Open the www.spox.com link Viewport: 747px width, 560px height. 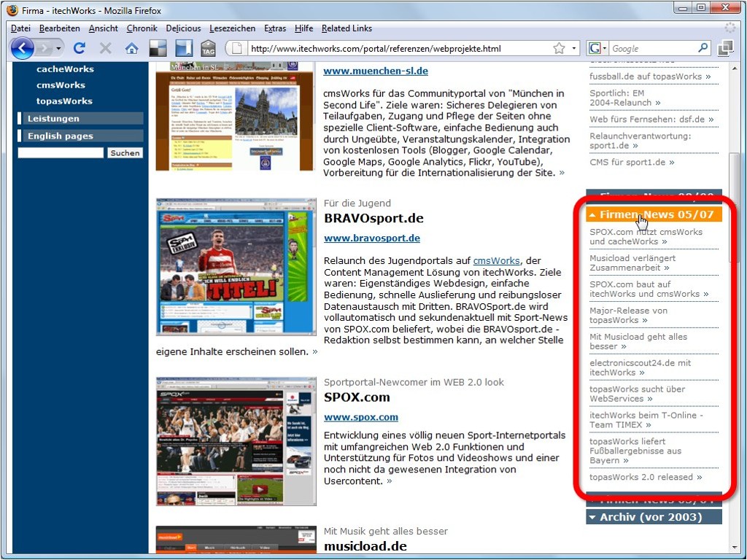click(x=361, y=418)
